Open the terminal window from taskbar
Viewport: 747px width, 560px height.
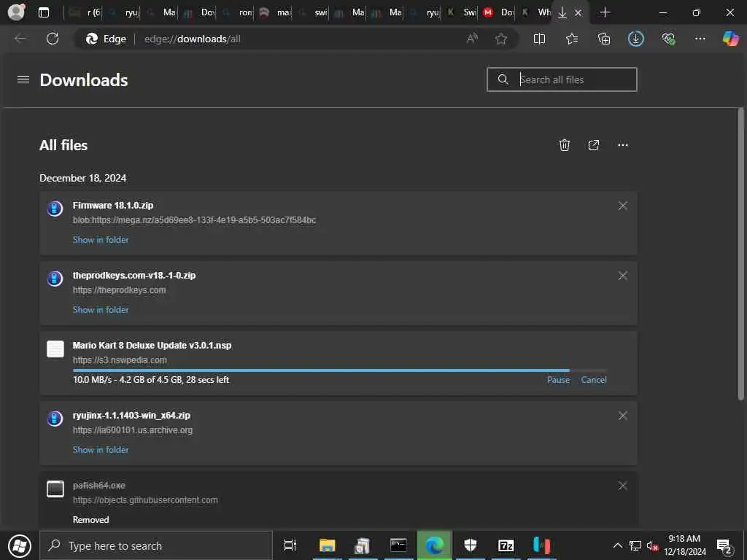coord(398,545)
